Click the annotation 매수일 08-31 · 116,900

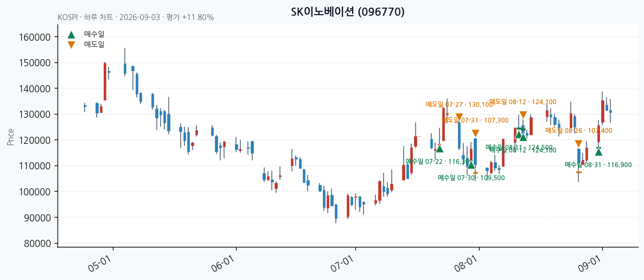(598, 164)
